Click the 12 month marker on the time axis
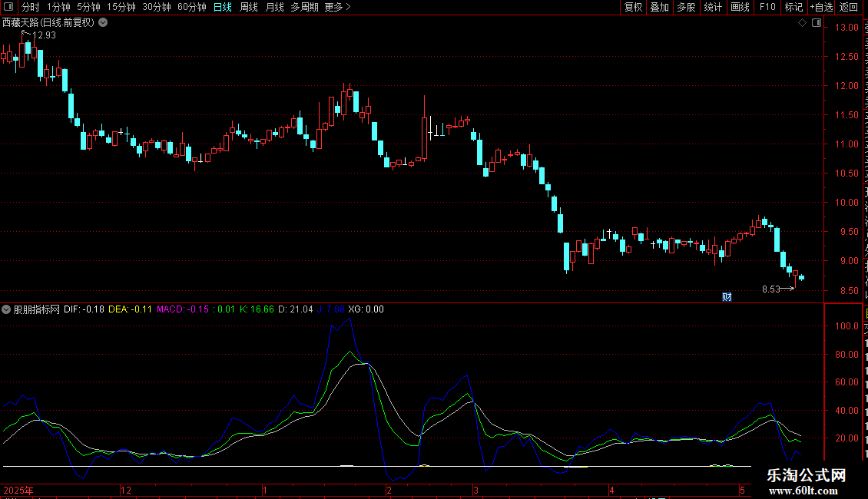Image resolution: width=868 pixels, height=499 pixels. [x=126, y=490]
